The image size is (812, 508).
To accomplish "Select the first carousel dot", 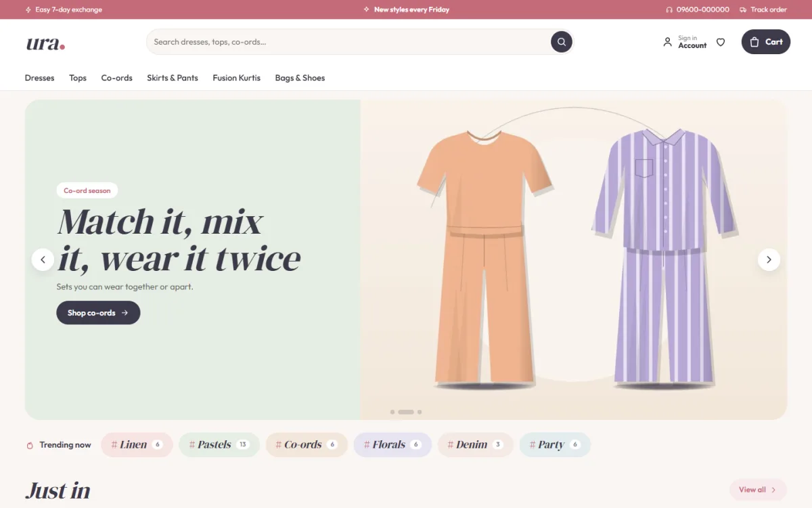I will [x=392, y=412].
